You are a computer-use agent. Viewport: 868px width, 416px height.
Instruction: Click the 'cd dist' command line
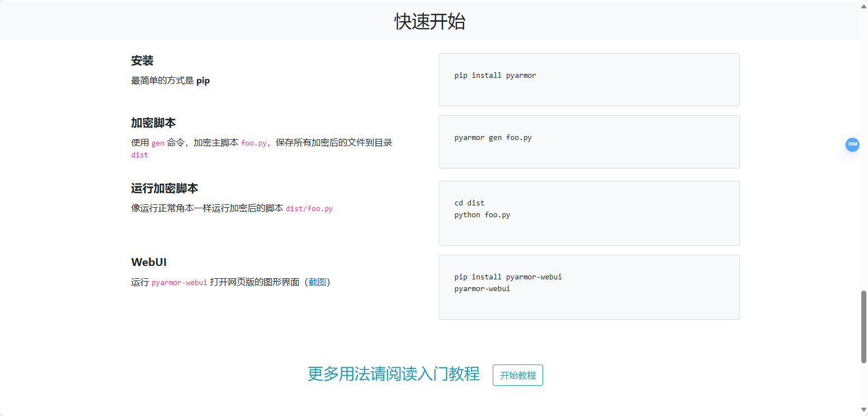469,203
